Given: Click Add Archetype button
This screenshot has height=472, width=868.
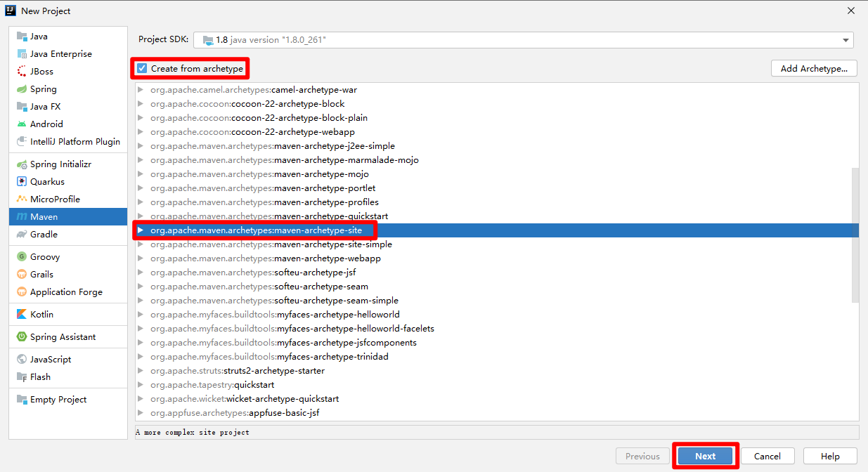Looking at the screenshot, I should 814,68.
